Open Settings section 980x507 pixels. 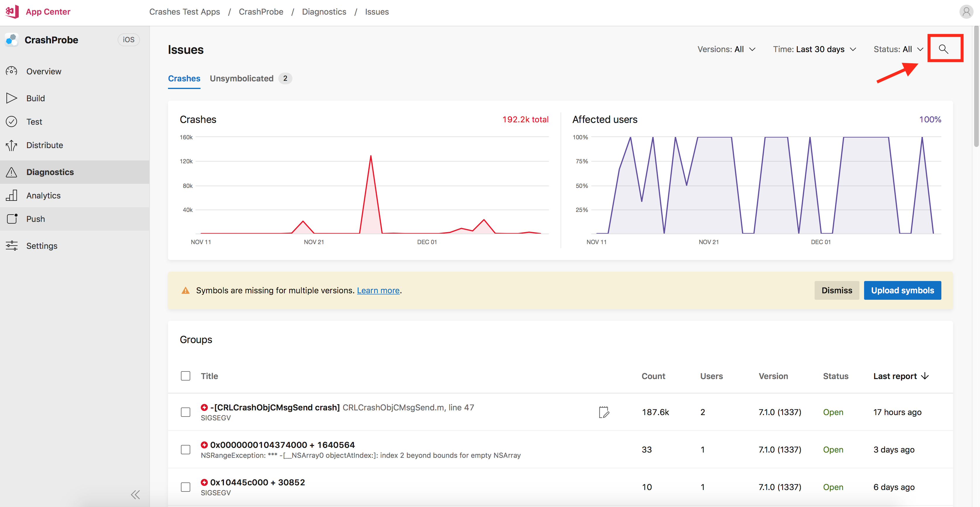(41, 246)
